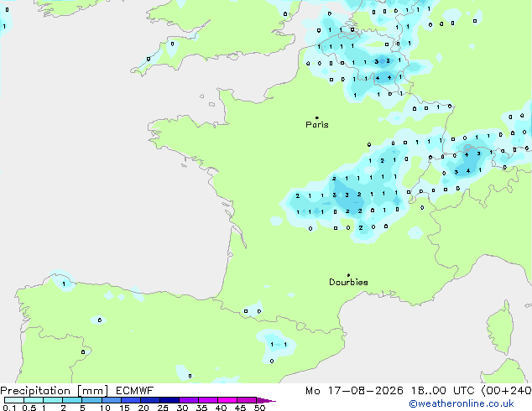Viewport: 532px width, 411px height.
Task: Click the 15 mm legend scale swatch
Action: click(131, 400)
